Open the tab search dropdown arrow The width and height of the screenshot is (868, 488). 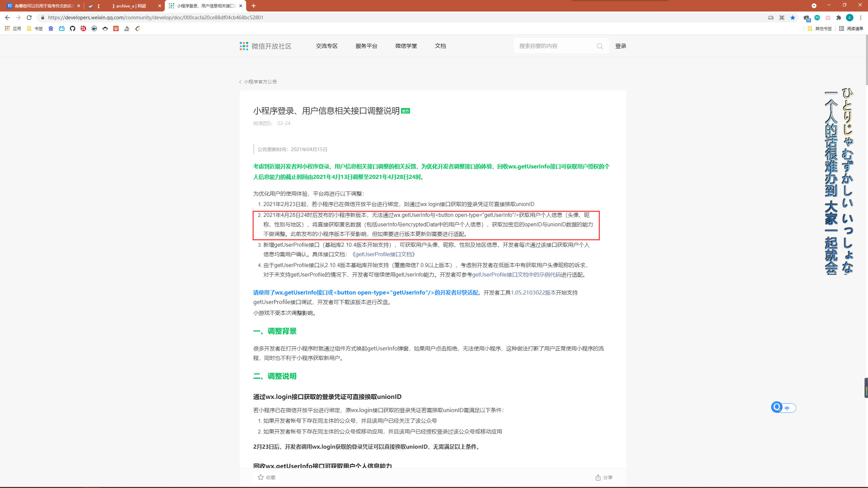814,6
